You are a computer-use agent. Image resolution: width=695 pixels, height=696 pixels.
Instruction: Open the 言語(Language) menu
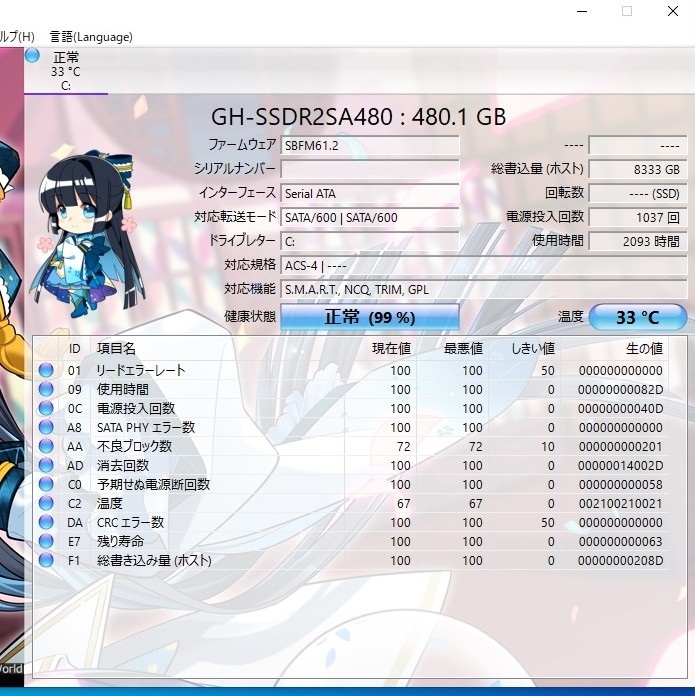click(91, 36)
